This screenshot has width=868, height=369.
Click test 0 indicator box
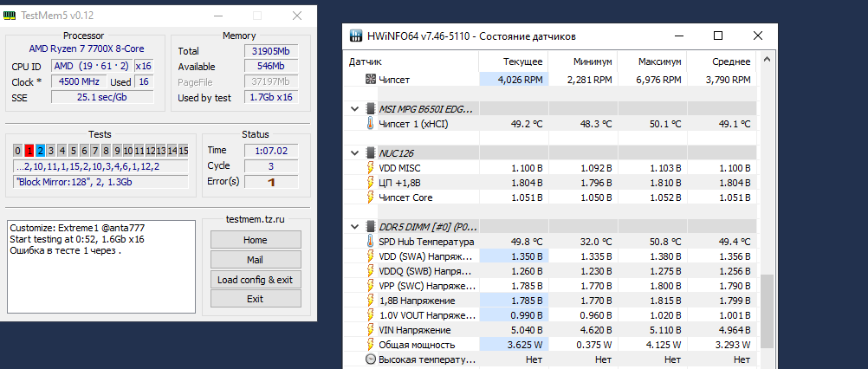pos(17,151)
